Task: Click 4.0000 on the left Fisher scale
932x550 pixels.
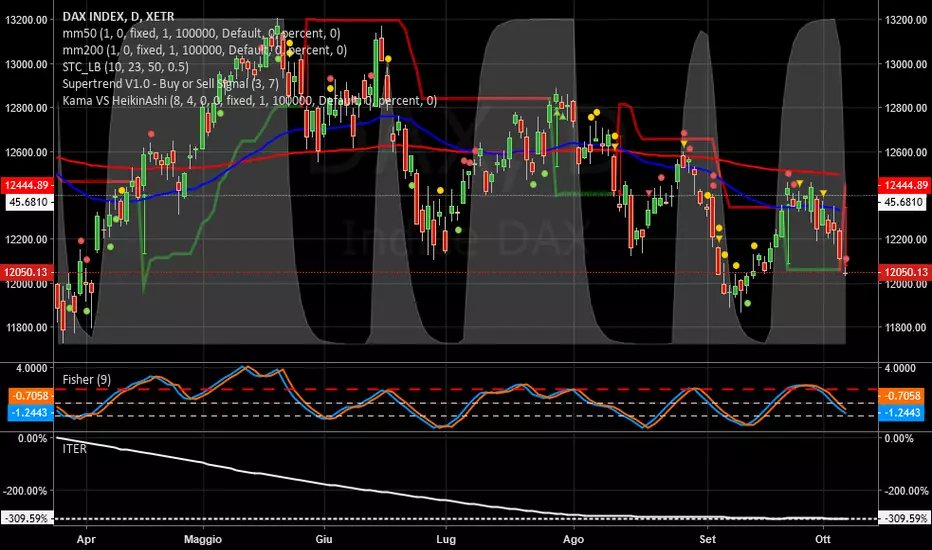Action: [32, 369]
